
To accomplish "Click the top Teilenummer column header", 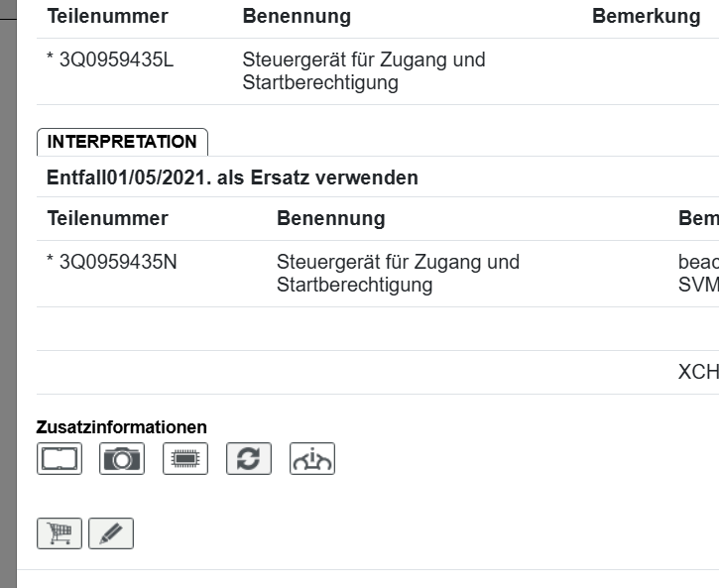I will [x=107, y=17].
